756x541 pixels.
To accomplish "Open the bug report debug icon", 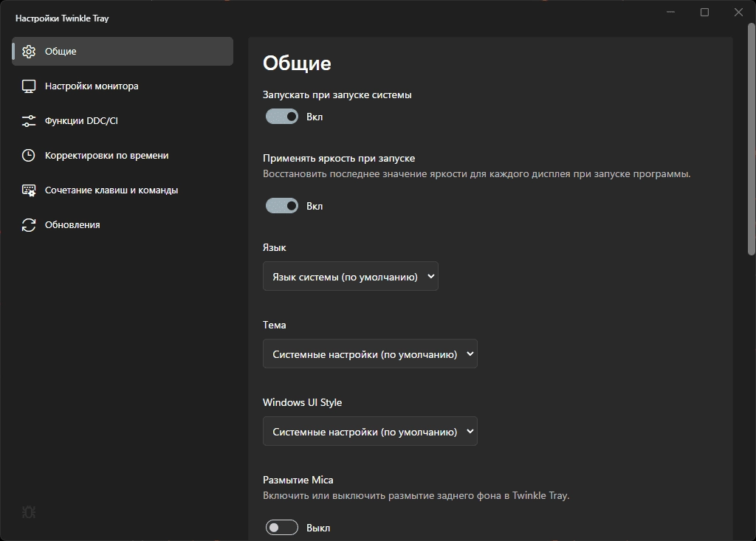I will click(29, 512).
